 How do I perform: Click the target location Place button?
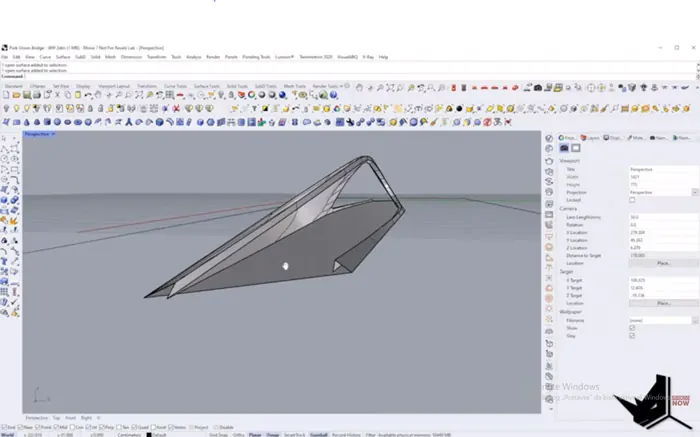pos(663,303)
